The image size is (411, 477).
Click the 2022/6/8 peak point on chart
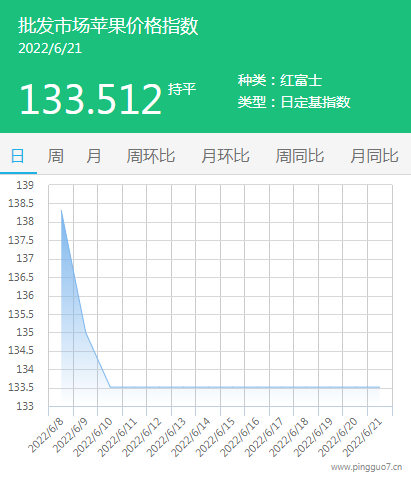[x=61, y=210]
